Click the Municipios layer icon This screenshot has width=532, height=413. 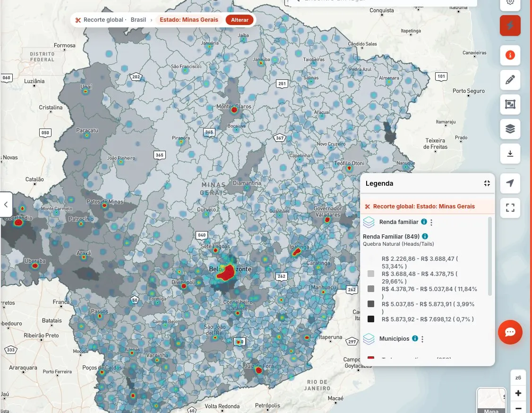(x=369, y=339)
